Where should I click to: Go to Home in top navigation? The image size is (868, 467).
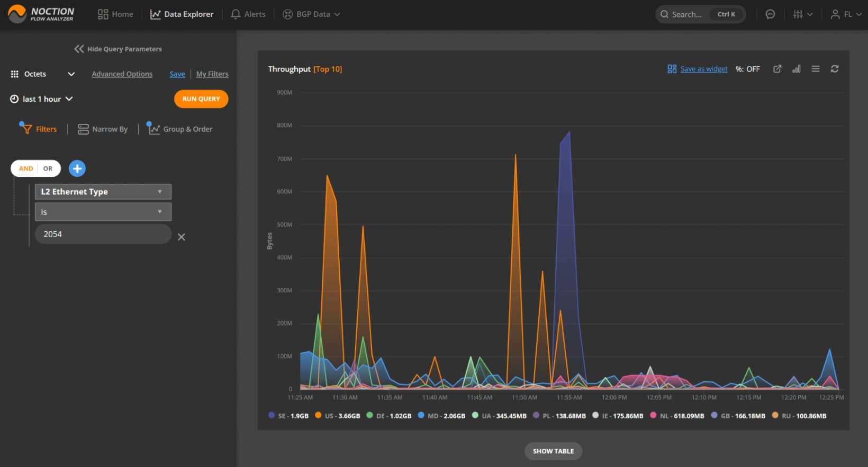coord(115,14)
